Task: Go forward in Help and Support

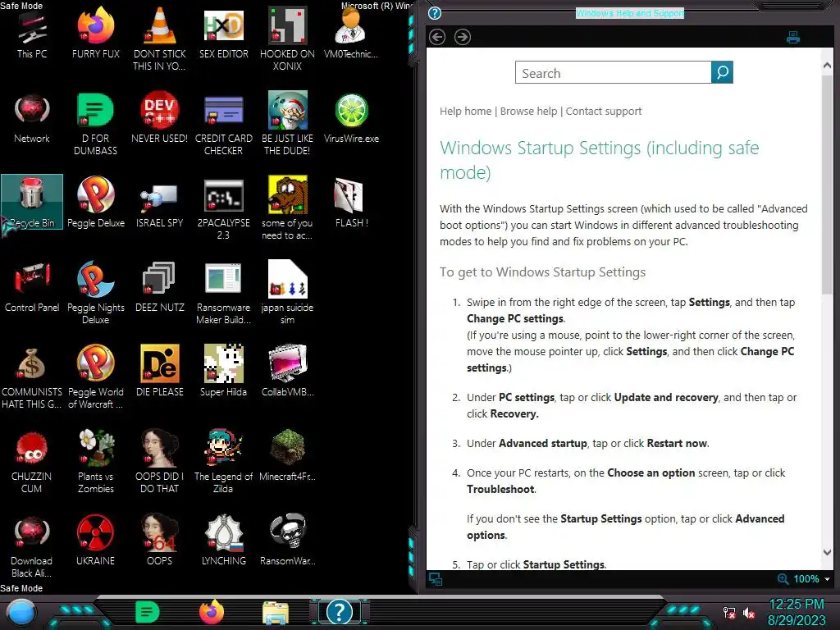Action: pos(463,37)
